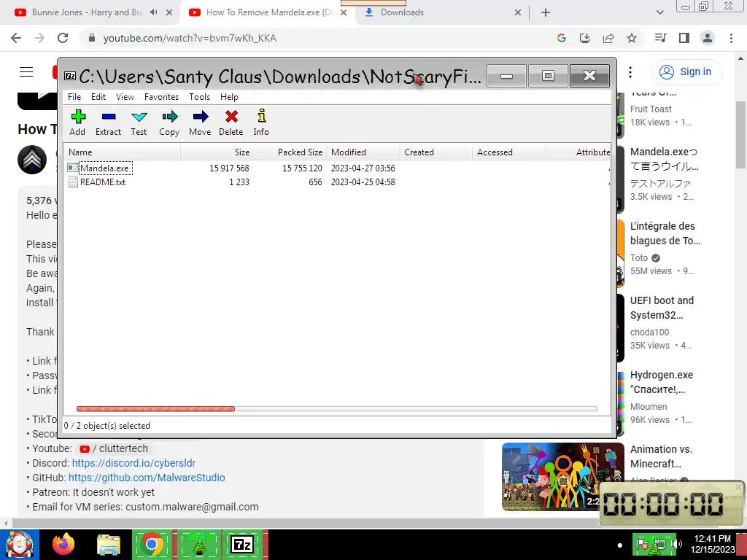Viewport: 747px width, 560px height.
Task: Mute the Bunnie Jones tab audio icon
Action: point(153,12)
